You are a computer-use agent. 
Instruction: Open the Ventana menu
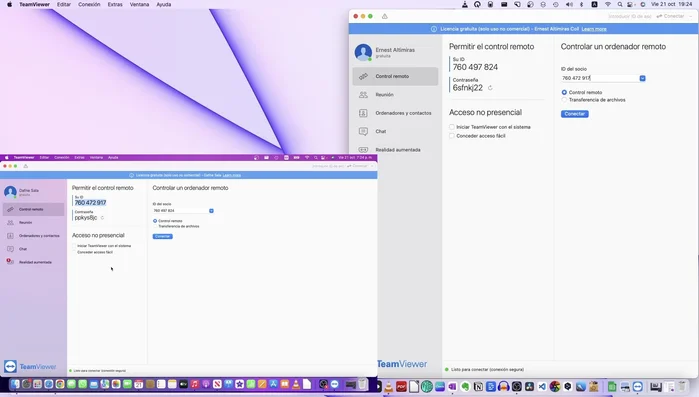(x=139, y=4)
